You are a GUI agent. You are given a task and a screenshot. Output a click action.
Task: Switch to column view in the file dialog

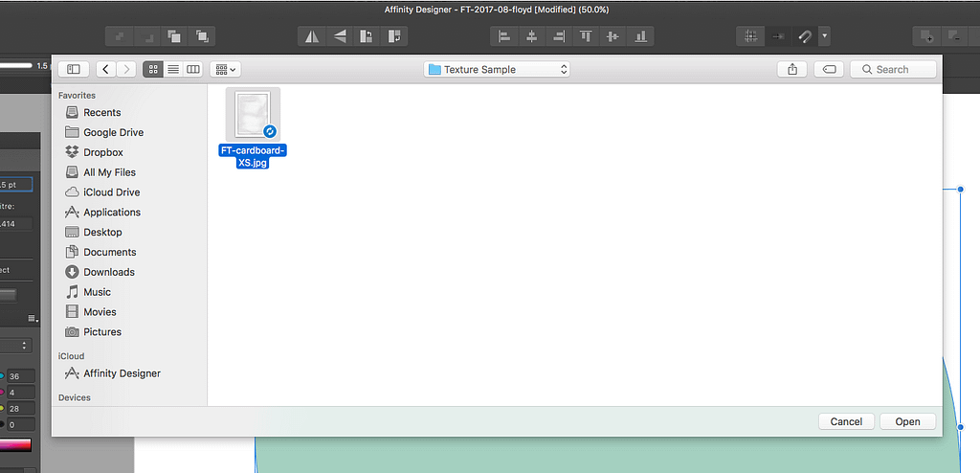[193, 70]
